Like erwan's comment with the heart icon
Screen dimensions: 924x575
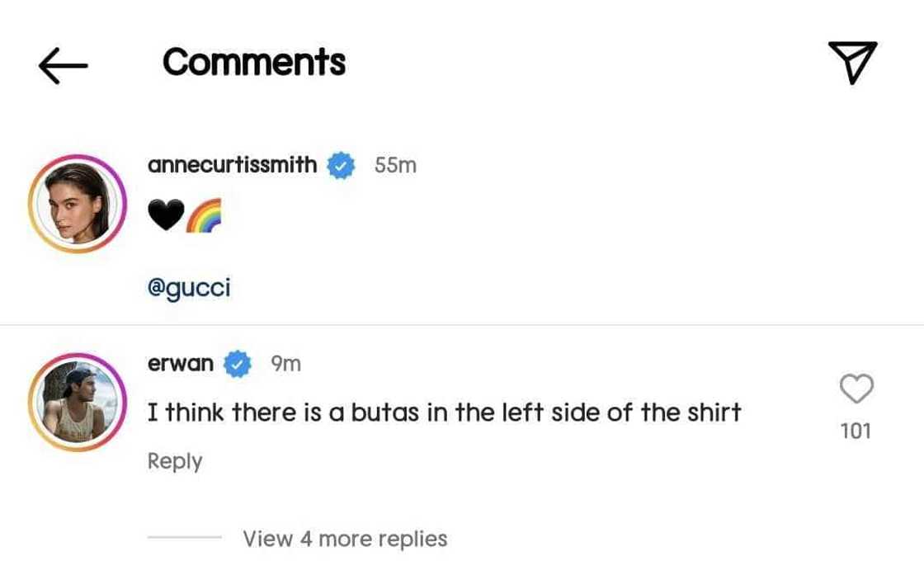click(856, 389)
